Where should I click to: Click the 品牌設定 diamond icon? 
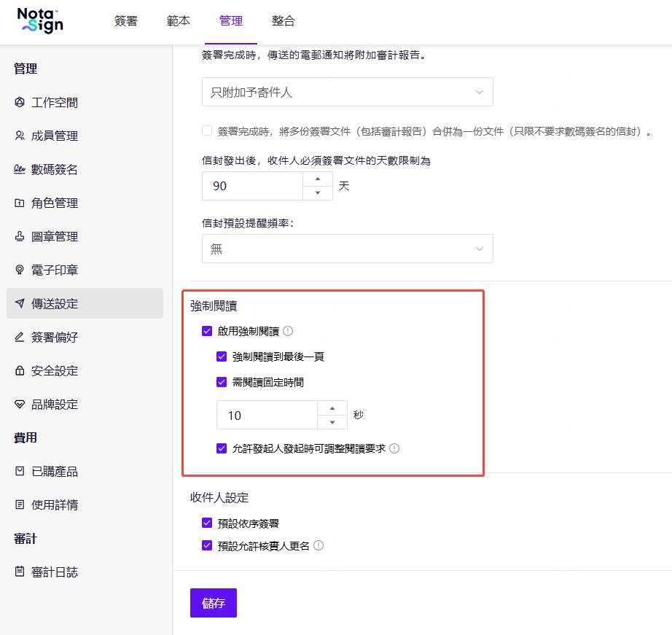[20, 404]
